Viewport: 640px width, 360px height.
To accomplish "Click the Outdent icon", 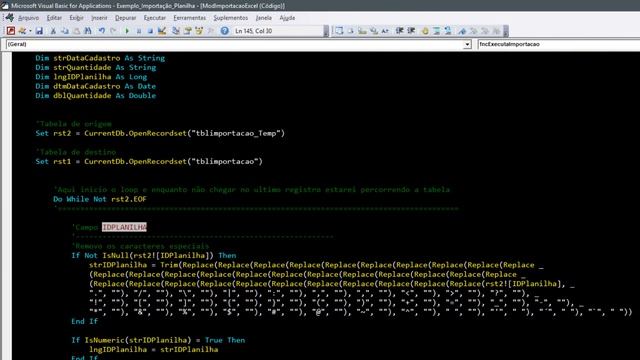I will (411, 31).
